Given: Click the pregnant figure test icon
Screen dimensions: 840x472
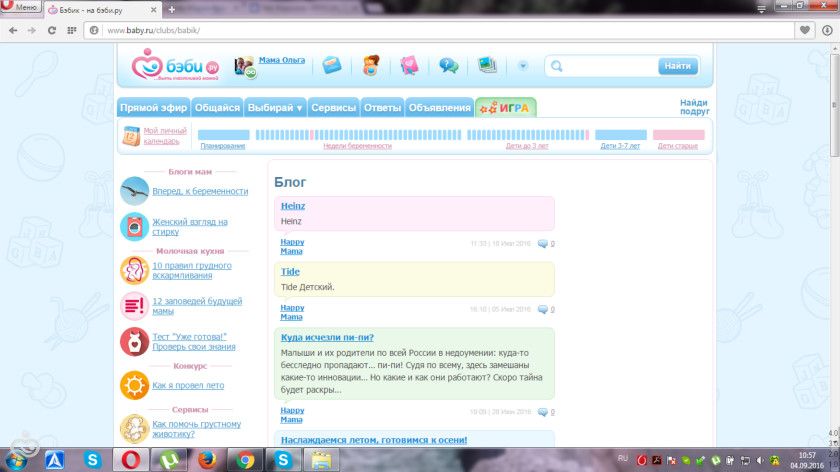Looking at the screenshot, I should point(134,342).
